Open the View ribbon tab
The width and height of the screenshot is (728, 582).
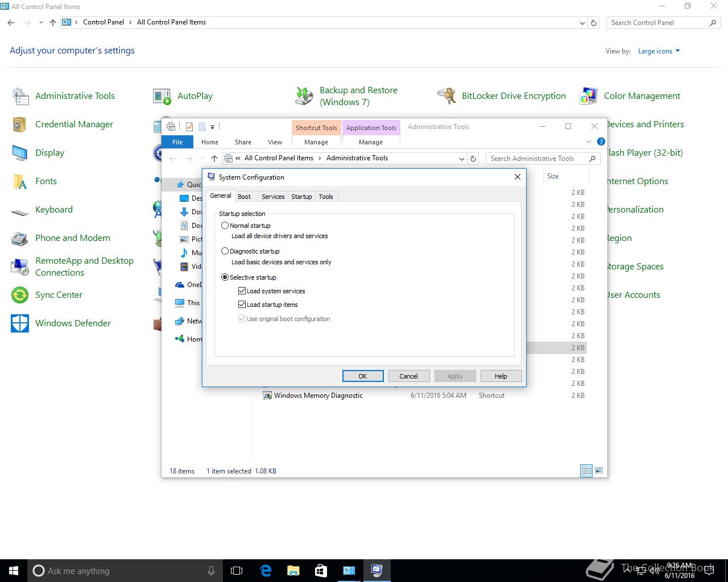pos(275,142)
